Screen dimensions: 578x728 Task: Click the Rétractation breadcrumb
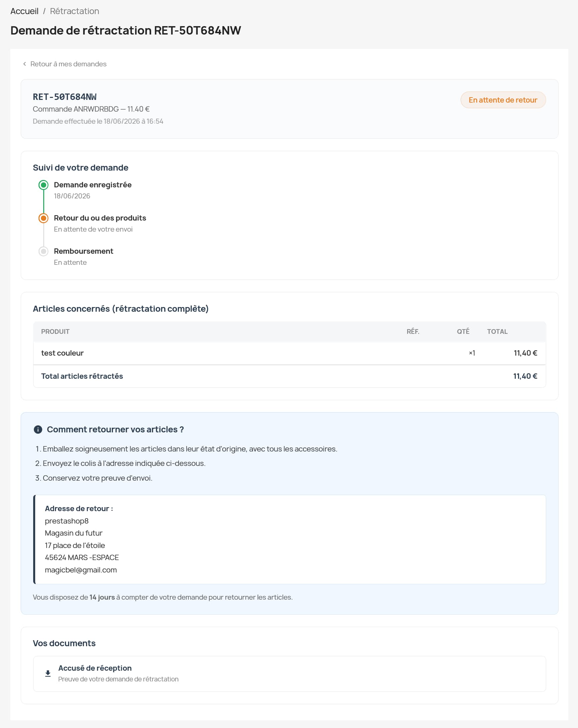tap(74, 11)
